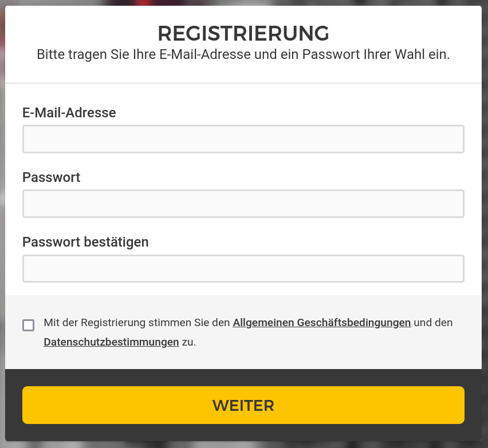Screen dimensions: 488x448
Task: Open the Allgemeinen Geschäftsbedingungen link
Action: click(321, 323)
